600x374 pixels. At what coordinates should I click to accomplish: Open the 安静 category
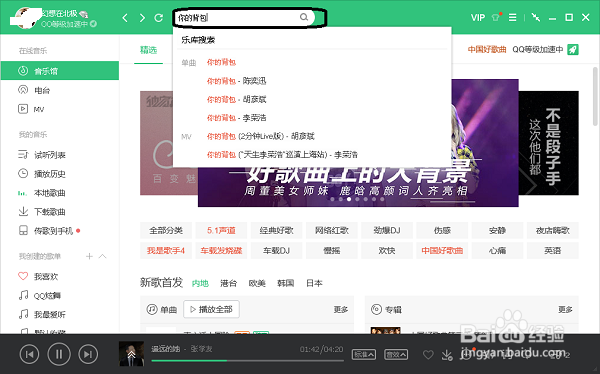pyautogui.click(x=497, y=230)
